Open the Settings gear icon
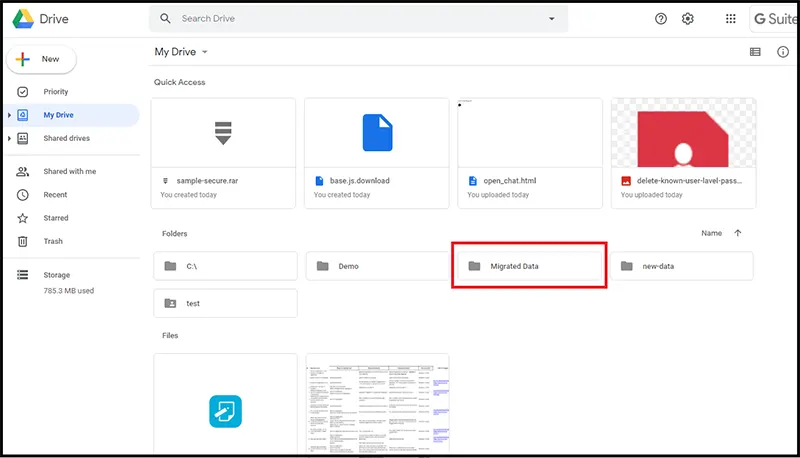 click(x=688, y=19)
